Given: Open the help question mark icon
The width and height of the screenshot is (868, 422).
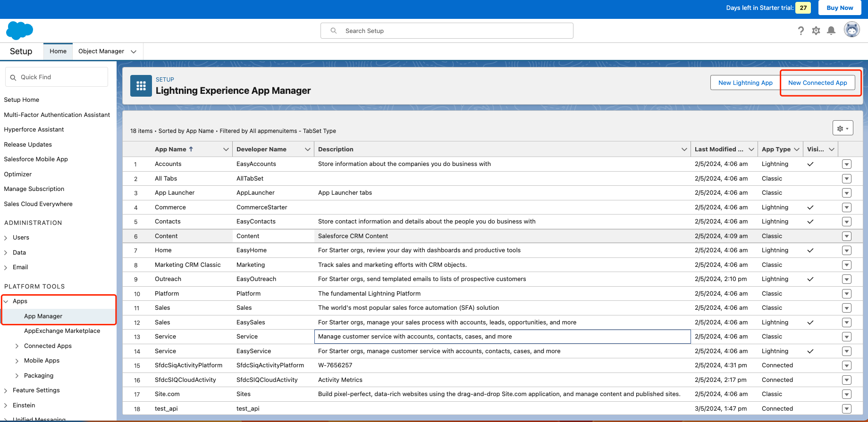Looking at the screenshot, I should tap(801, 31).
